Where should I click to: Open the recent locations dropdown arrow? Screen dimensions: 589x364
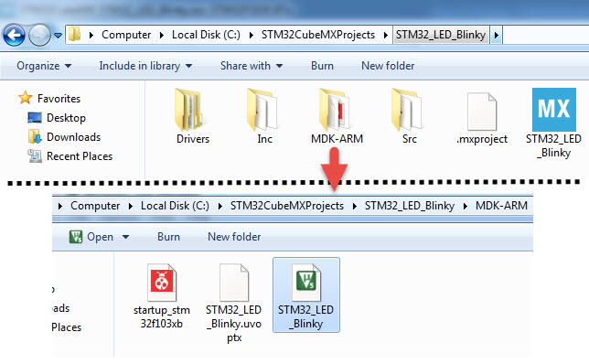tap(58, 36)
